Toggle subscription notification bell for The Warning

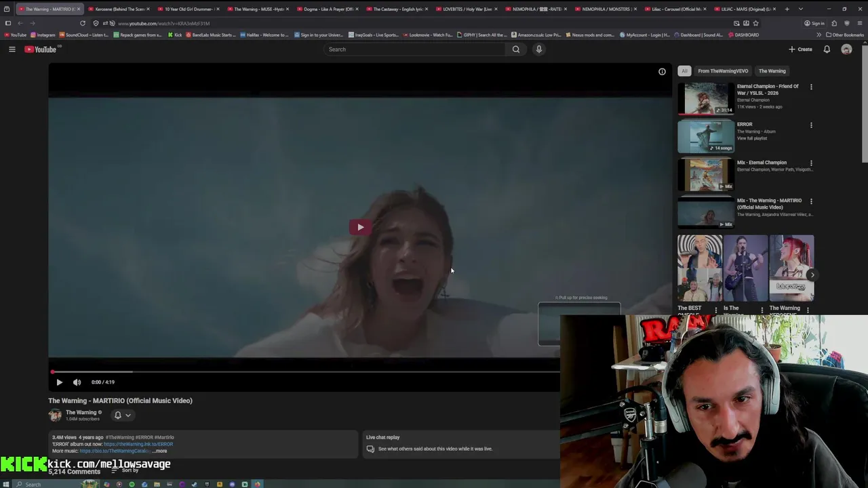pyautogui.click(x=117, y=415)
